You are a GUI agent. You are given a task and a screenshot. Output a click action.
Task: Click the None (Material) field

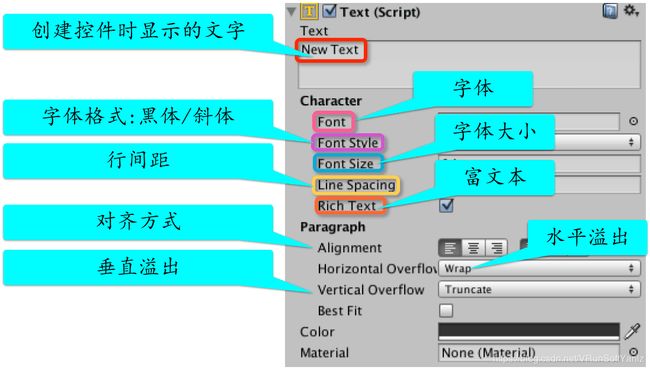tap(529, 353)
